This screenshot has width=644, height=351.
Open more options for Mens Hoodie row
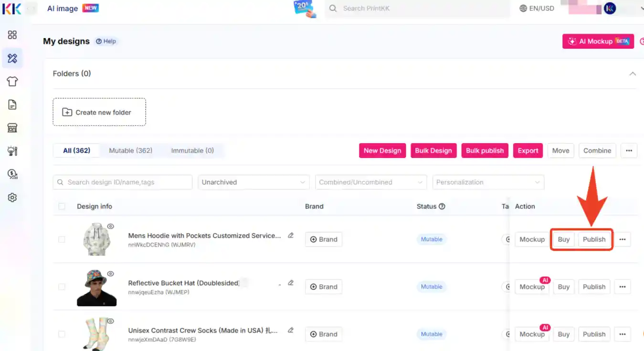click(623, 239)
